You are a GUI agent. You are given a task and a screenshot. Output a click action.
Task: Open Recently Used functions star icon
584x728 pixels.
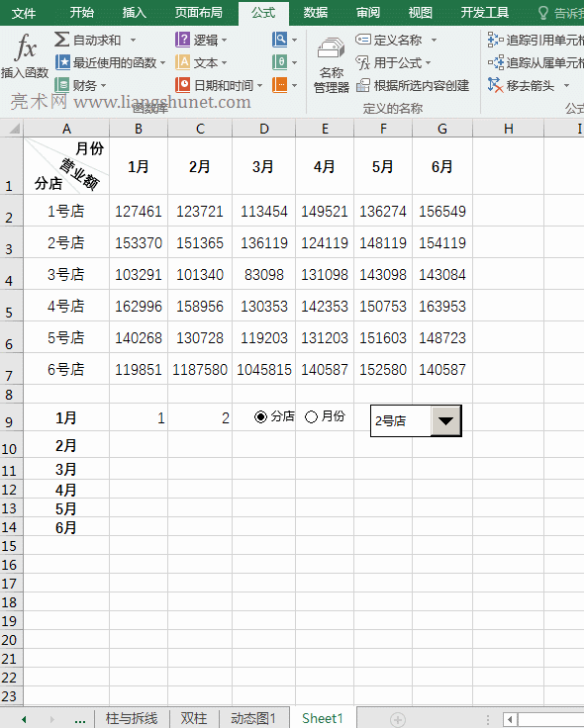tap(62, 61)
